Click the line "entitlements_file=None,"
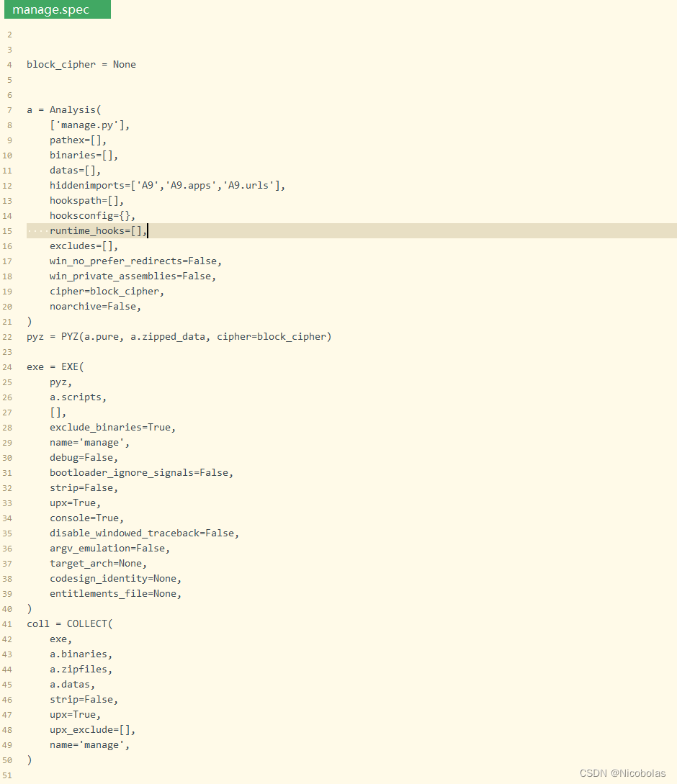Viewport: 677px width, 784px height. tap(115, 593)
